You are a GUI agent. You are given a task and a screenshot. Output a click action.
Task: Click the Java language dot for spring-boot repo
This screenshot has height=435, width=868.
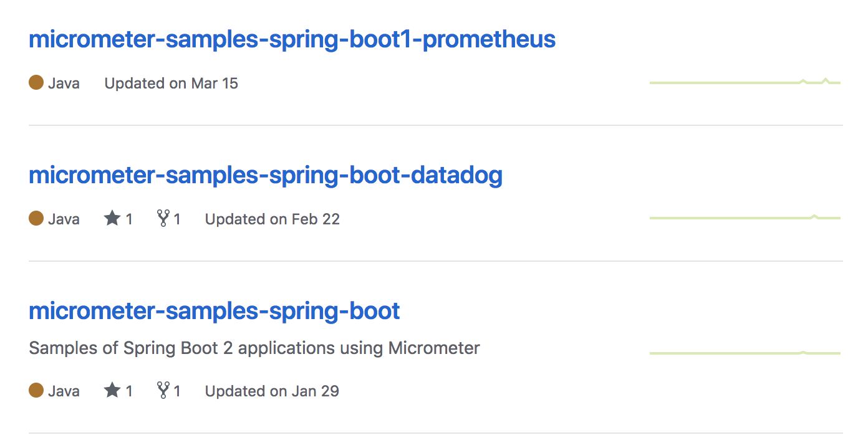(36, 390)
